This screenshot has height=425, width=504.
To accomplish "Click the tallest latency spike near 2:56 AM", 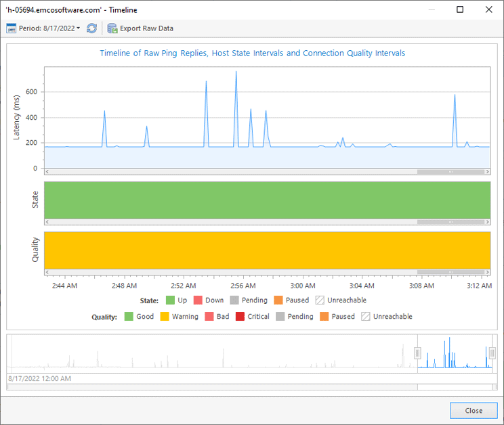I will tap(236, 72).
